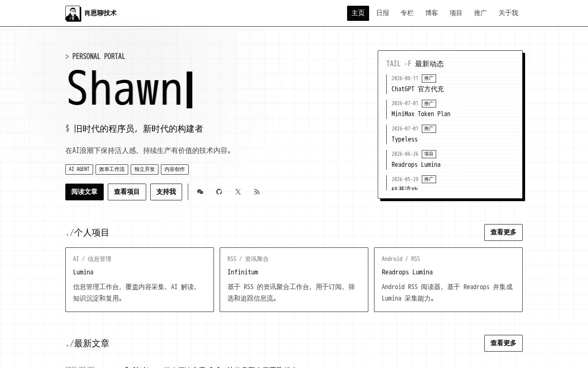This screenshot has height=368, width=588.
Task: Click the RSS / 资讯聚合 card label
Action: coord(248,259)
